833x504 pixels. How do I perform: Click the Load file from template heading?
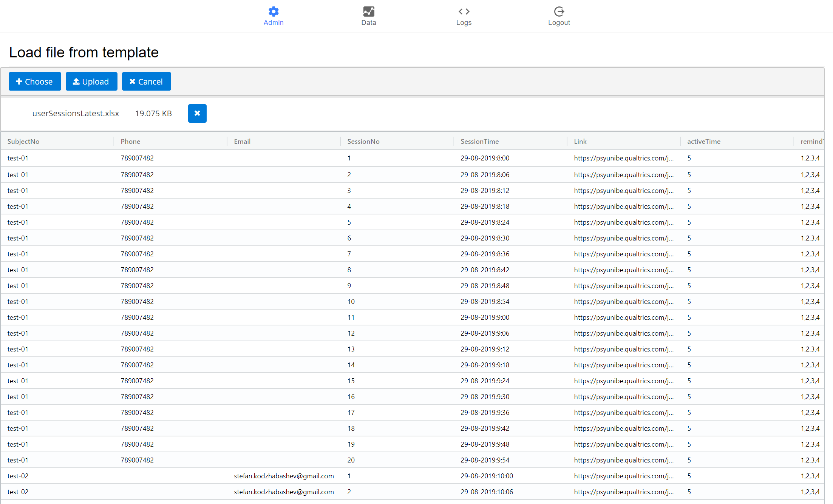point(84,52)
